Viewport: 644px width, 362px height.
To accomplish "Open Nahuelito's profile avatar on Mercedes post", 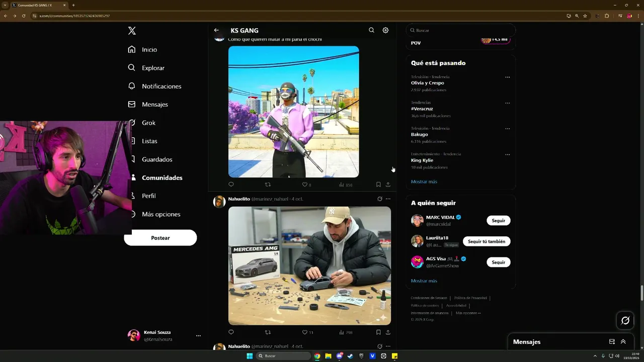I will coord(219,202).
